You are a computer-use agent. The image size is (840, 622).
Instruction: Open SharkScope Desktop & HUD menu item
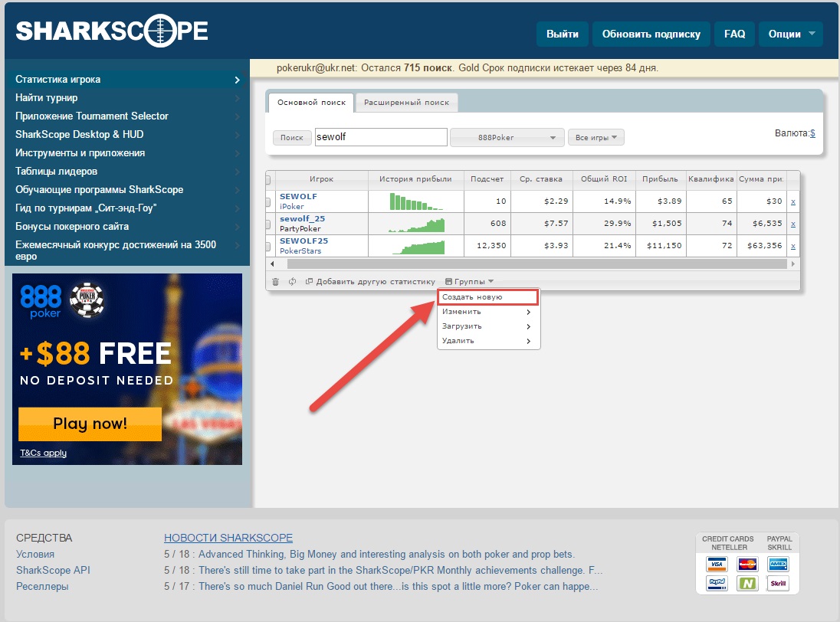click(x=127, y=134)
